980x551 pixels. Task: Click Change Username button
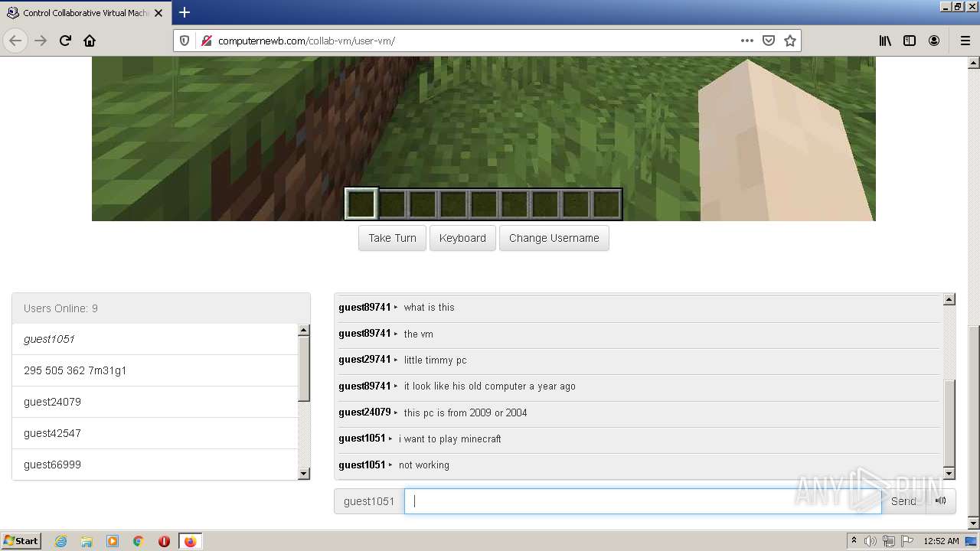[554, 238]
